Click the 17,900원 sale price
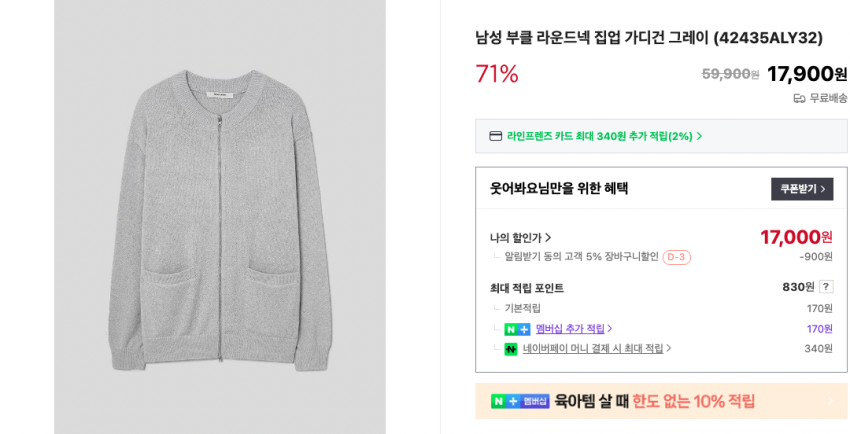 [806, 74]
